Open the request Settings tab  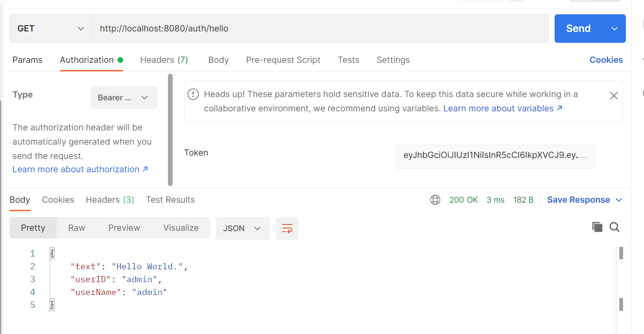393,60
